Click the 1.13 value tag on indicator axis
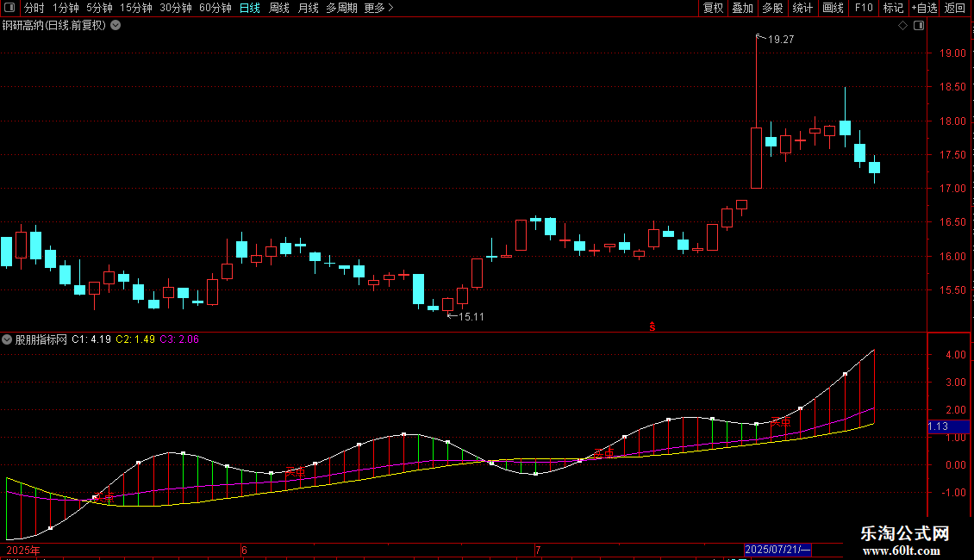This screenshot has height=560, width=974. [x=948, y=426]
